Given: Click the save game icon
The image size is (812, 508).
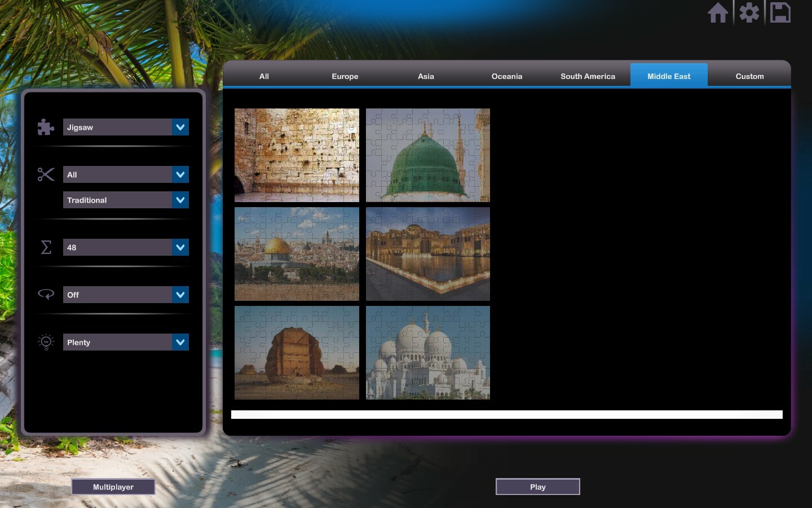Looking at the screenshot, I should click(x=780, y=12).
